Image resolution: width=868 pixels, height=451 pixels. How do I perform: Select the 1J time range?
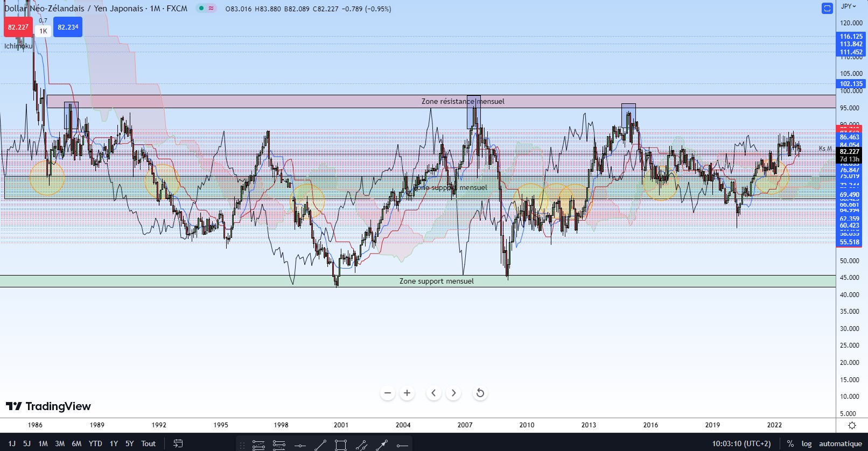click(12, 443)
